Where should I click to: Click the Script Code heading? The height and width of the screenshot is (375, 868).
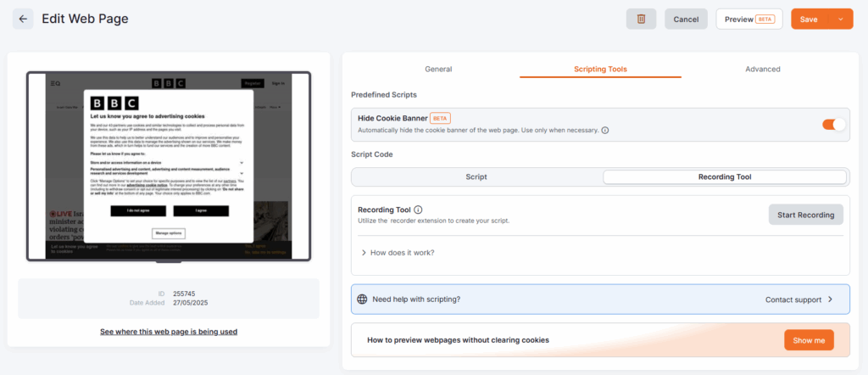tap(372, 154)
